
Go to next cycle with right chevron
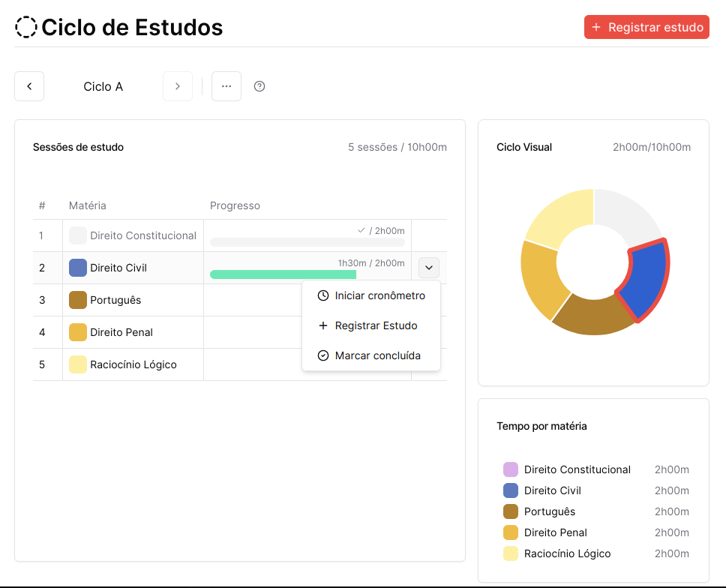point(178,86)
